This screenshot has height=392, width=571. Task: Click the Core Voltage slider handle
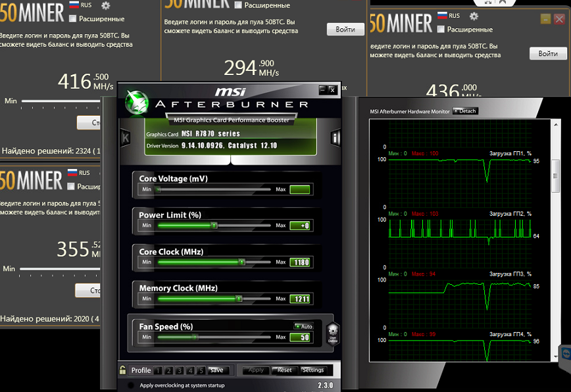pos(158,189)
